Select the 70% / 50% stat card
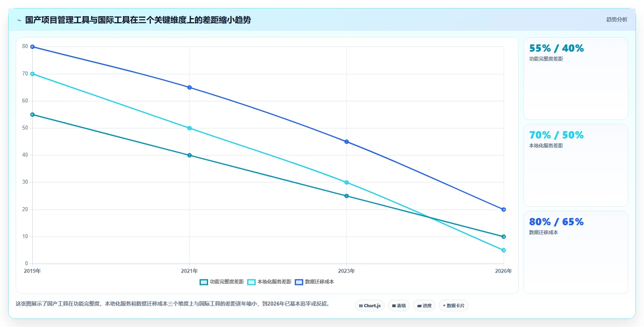The image size is (644, 327). (575, 166)
